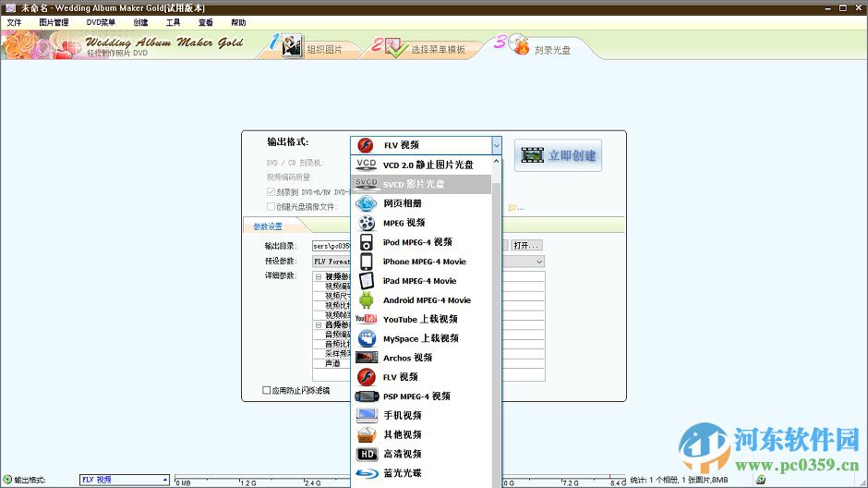Click the 打开... open folder button
This screenshot has width=868, height=488.
pyautogui.click(x=526, y=245)
